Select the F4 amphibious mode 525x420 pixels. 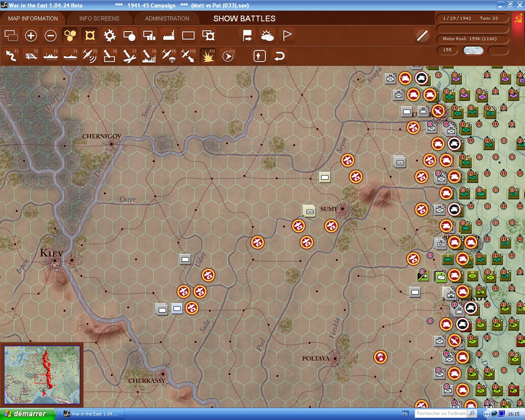click(70, 56)
